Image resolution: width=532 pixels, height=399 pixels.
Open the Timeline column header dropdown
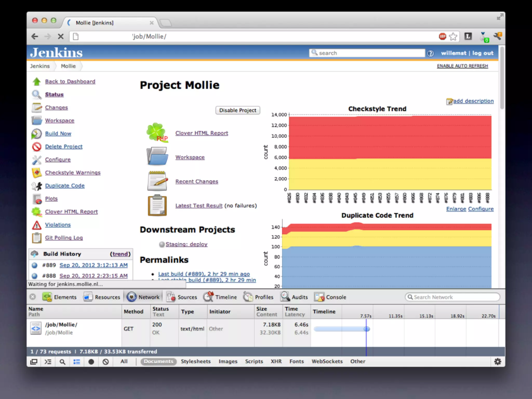pyautogui.click(x=324, y=311)
